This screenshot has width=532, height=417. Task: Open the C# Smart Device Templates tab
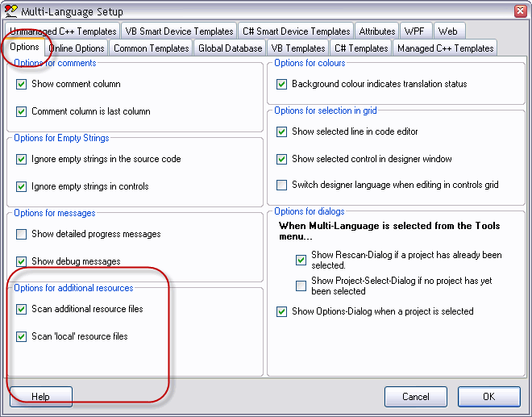click(296, 31)
